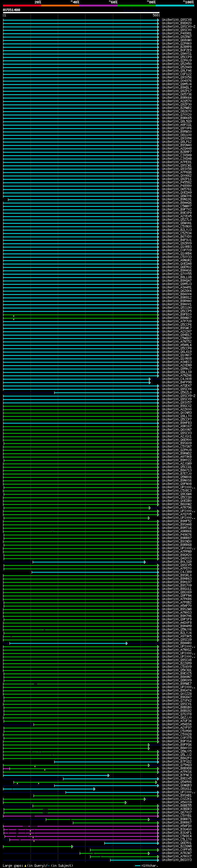Select label UniRef100_B9MWS0

coord(177,131)
